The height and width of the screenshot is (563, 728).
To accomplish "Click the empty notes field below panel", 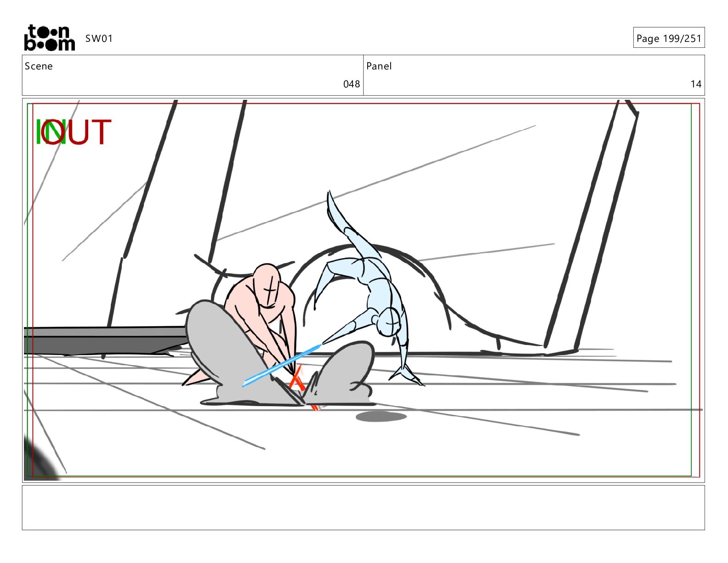I will point(363,508).
